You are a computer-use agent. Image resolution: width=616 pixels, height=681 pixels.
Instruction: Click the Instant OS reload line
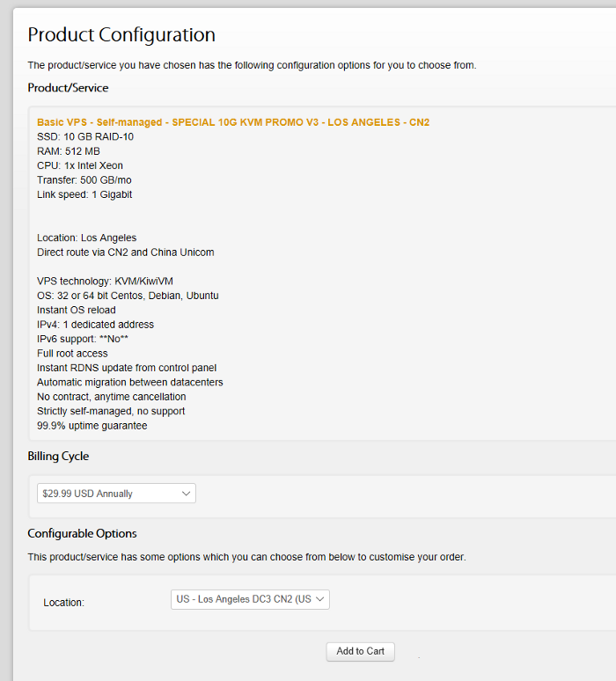click(x=76, y=310)
